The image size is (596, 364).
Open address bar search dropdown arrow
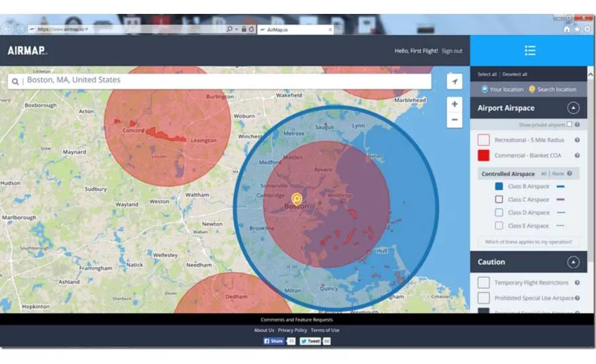(x=236, y=29)
